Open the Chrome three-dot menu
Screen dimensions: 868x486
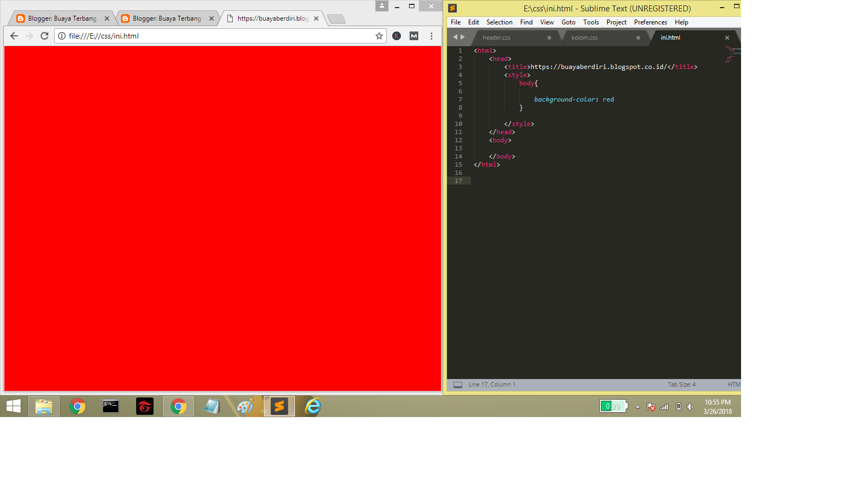coord(432,36)
